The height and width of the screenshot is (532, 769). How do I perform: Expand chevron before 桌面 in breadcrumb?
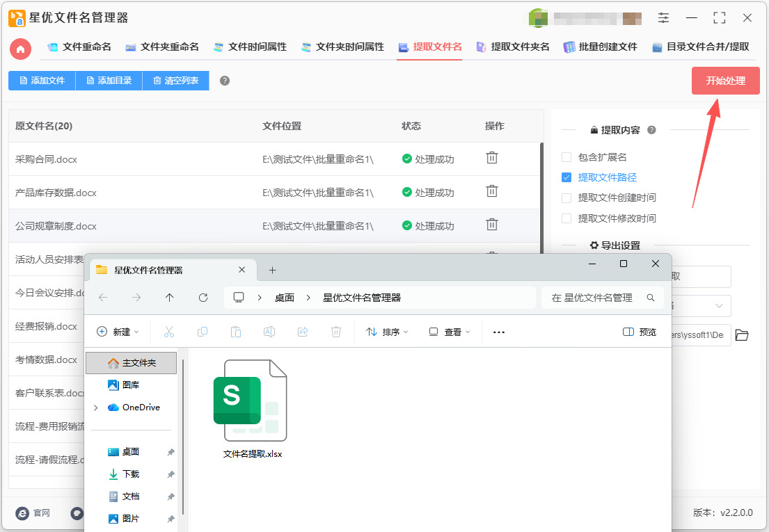260,298
